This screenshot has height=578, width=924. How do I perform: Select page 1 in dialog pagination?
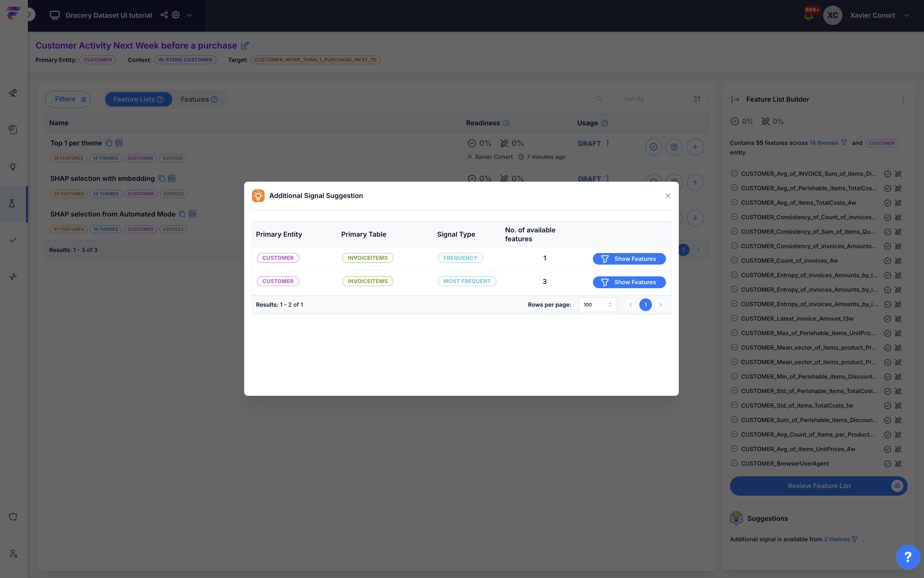tap(646, 305)
